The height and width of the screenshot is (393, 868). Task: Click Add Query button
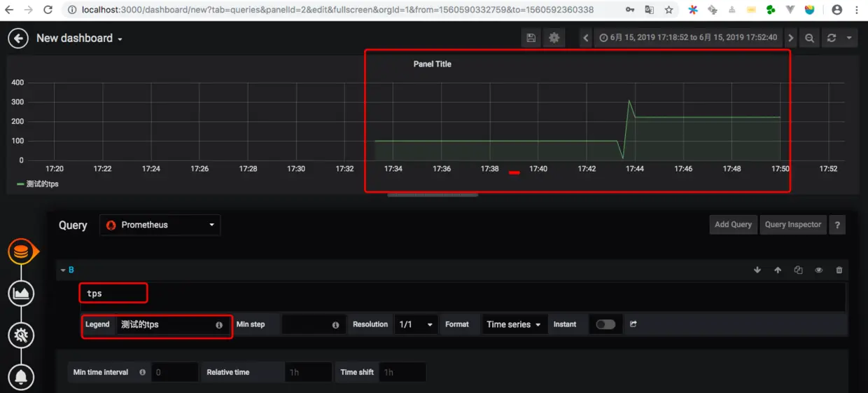point(733,225)
